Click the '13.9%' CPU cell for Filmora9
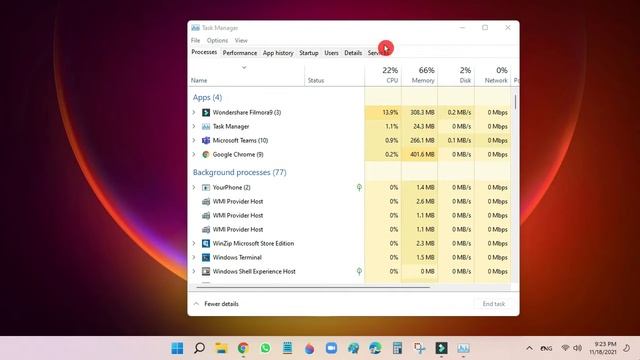Screen dimensions: 640x360 pos(383,112)
